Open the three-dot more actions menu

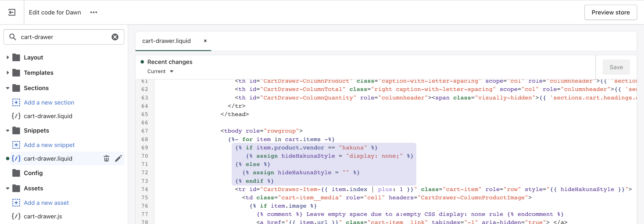93,12
